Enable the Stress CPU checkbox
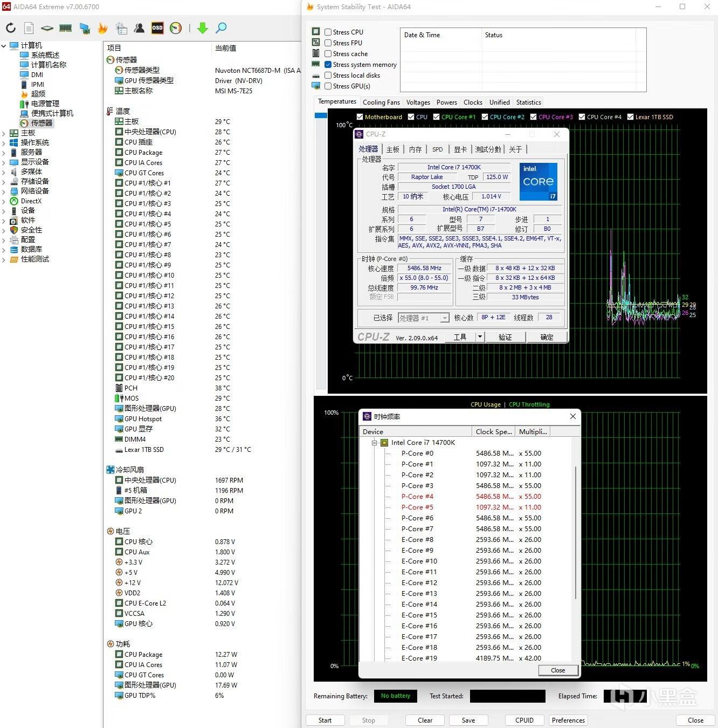 328,32
